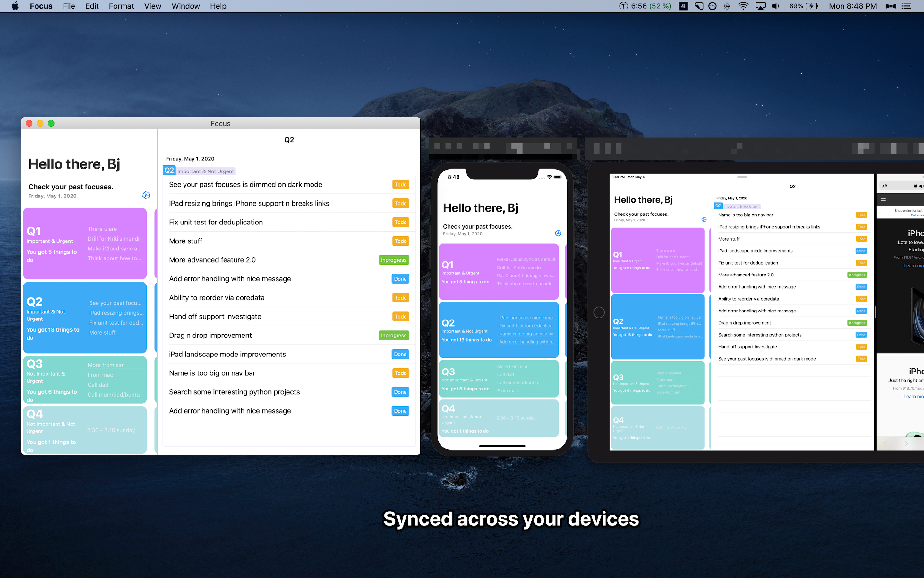Open the Q3 Not Important & Urgent card on Mac

coord(85,380)
